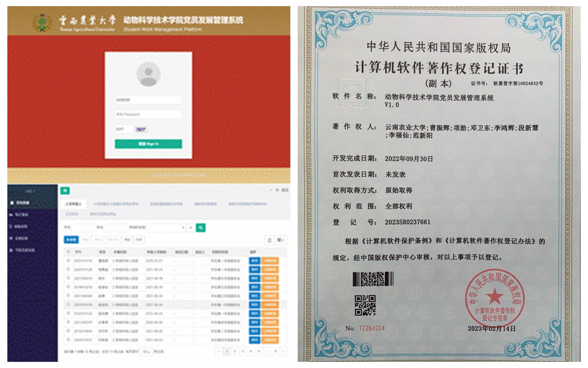This screenshot has height=368, width=588.
Task: Go to page 3 in pagination
Action: [x=243, y=351]
